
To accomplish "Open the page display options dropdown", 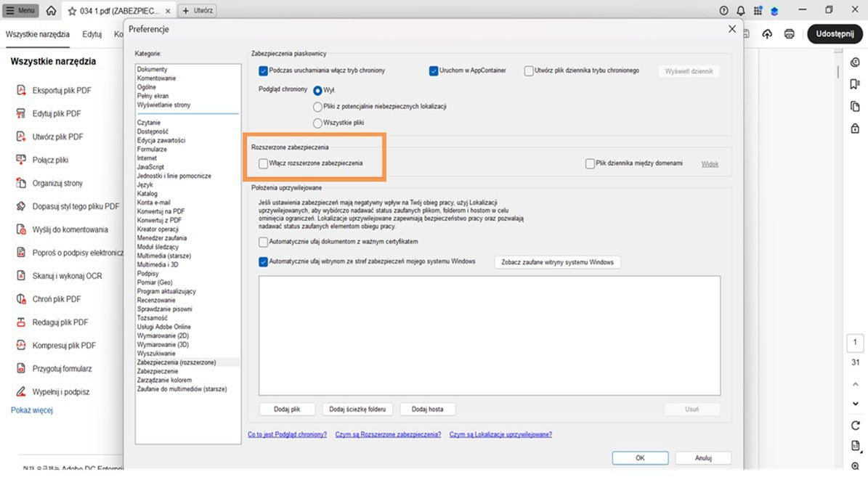I will point(855,446).
